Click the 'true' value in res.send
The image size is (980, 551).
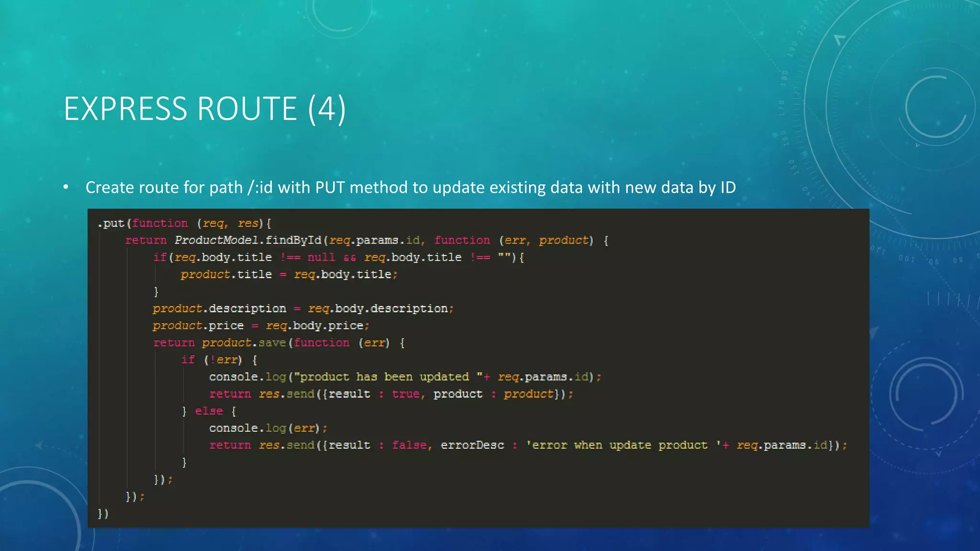[x=406, y=394]
